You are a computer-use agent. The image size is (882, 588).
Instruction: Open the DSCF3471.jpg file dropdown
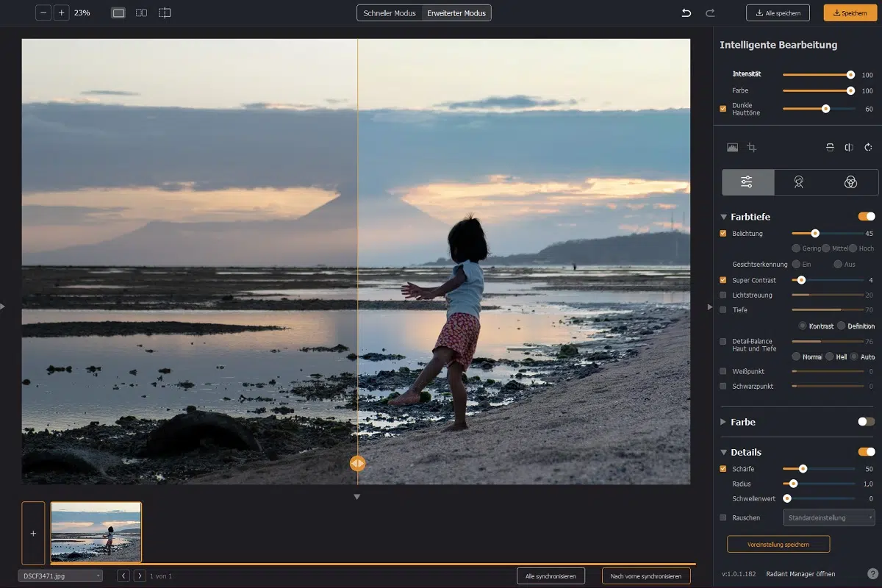[x=60, y=576]
